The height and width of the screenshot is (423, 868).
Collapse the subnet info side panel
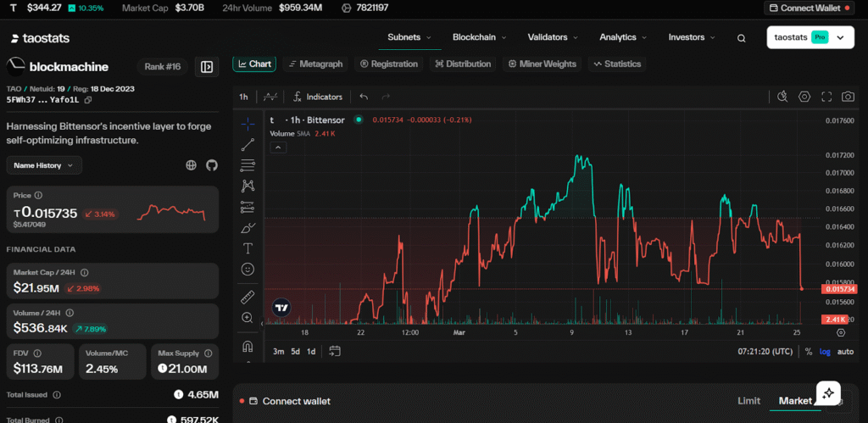(x=206, y=67)
